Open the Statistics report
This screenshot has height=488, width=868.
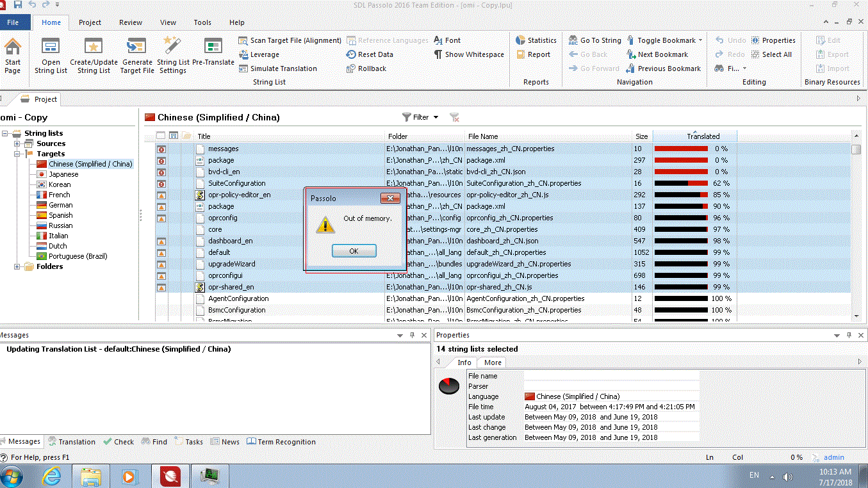tap(536, 40)
